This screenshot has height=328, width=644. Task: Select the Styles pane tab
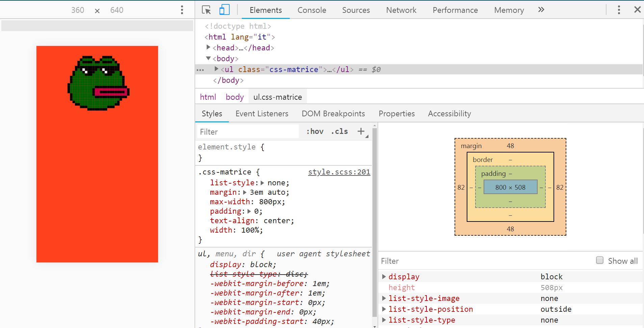[212, 114]
